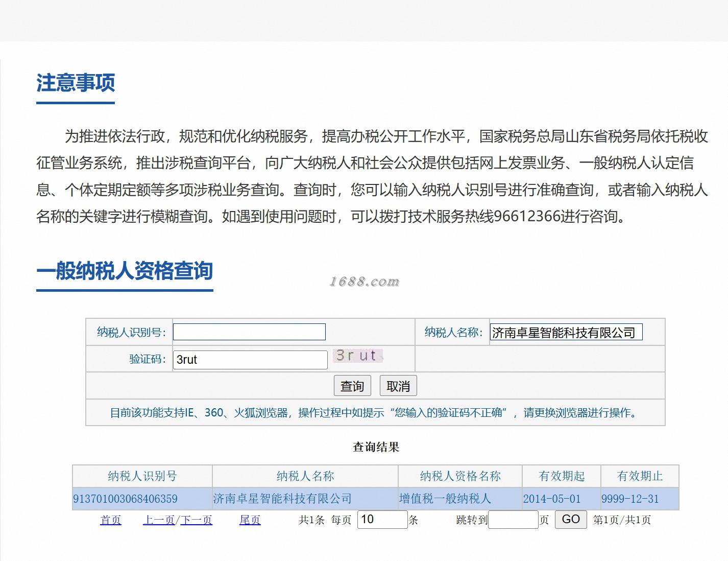Click column header 有效期起
728x561 pixels.
(562, 476)
